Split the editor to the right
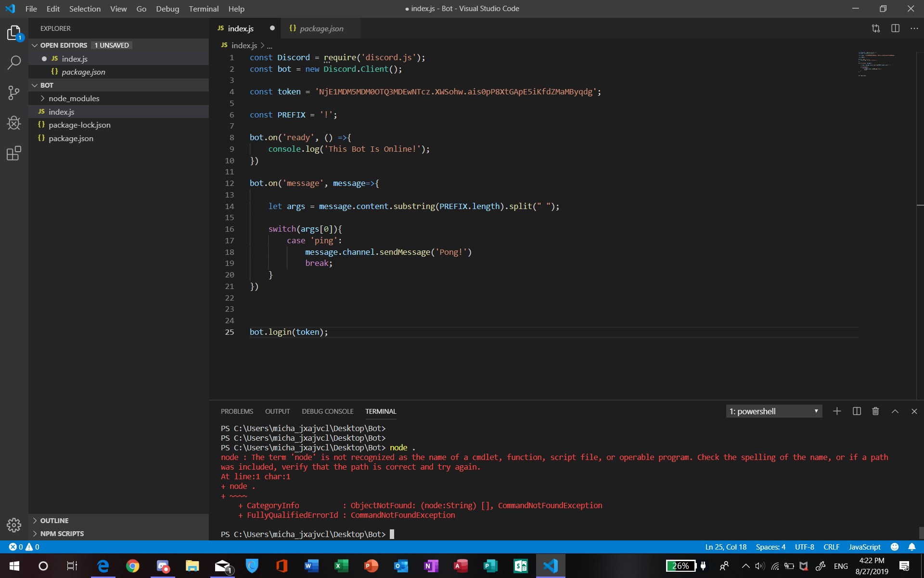 895,28
